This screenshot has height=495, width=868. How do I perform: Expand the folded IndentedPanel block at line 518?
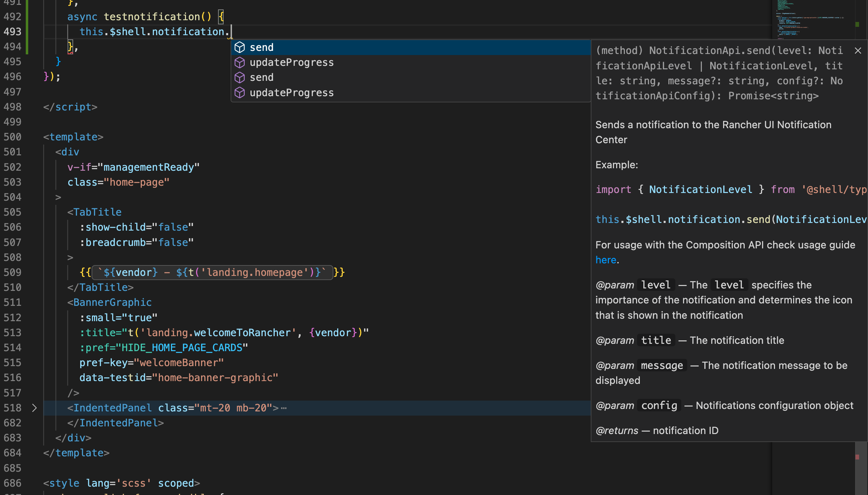pyautogui.click(x=34, y=408)
